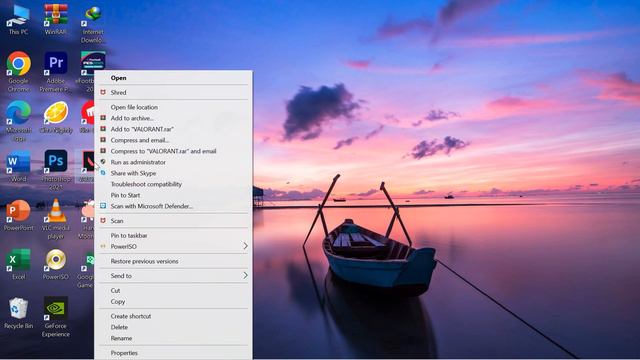The width and height of the screenshot is (640, 360).
Task: Click Compress and email... entry
Action: pos(173,140)
